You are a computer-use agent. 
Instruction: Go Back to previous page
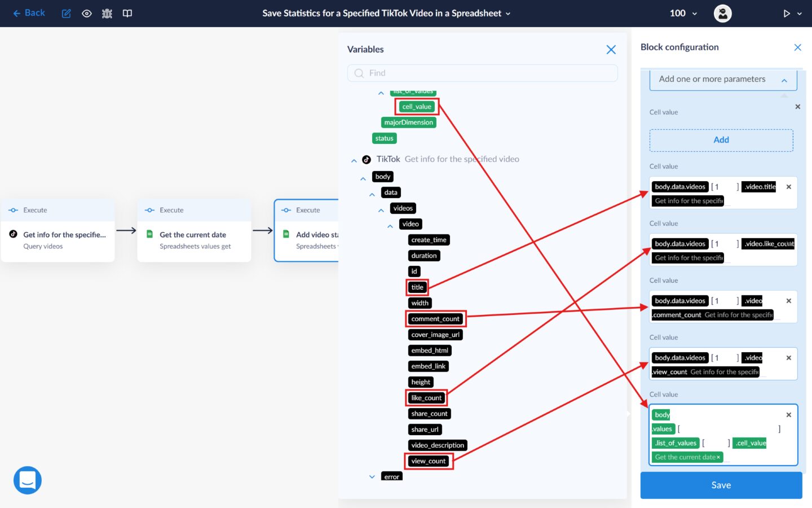[x=29, y=13]
